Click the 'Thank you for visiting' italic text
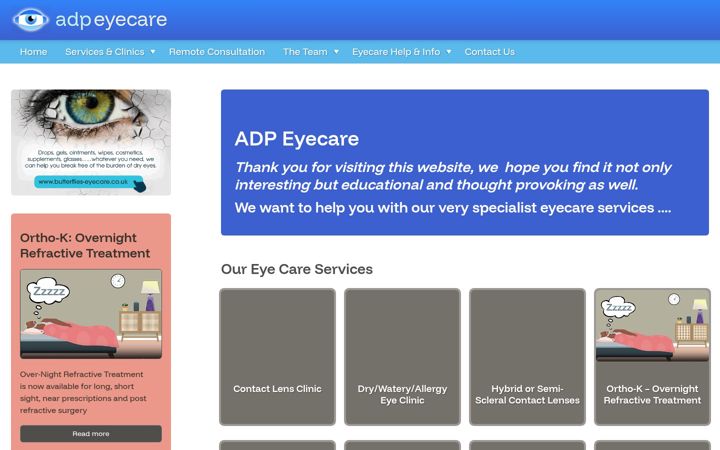Screen dimensions: 720x450 click(453, 176)
